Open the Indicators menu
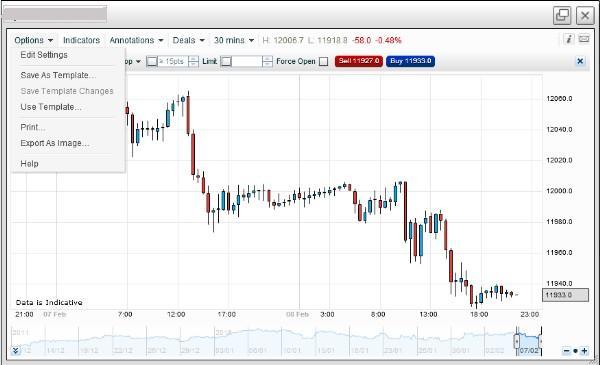The width and height of the screenshot is (600, 365). point(82,40)
